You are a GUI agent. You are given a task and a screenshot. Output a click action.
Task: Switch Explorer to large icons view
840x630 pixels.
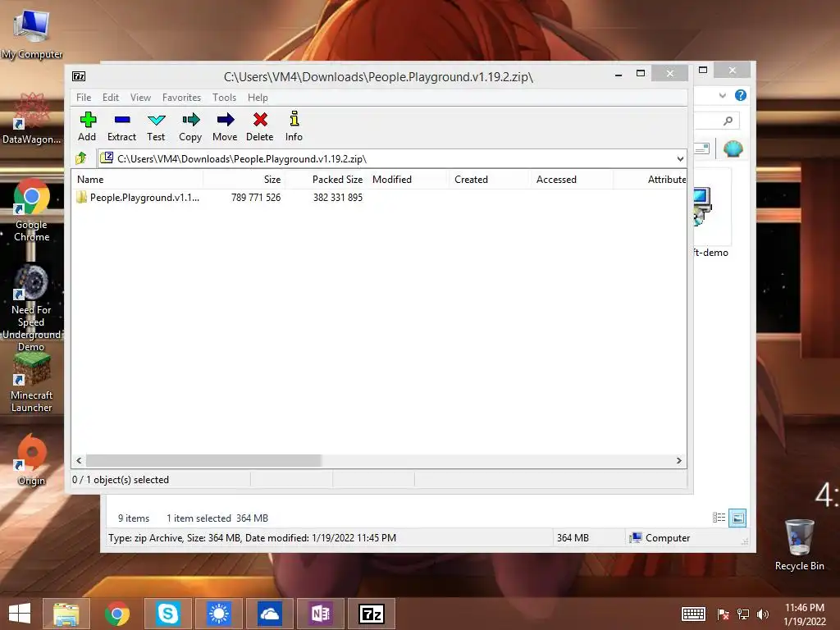[737, 518]
